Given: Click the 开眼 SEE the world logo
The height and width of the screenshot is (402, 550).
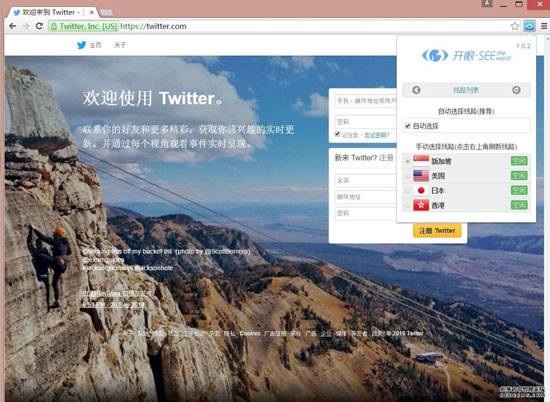Looking at the screenshot, I should [466, 55].
